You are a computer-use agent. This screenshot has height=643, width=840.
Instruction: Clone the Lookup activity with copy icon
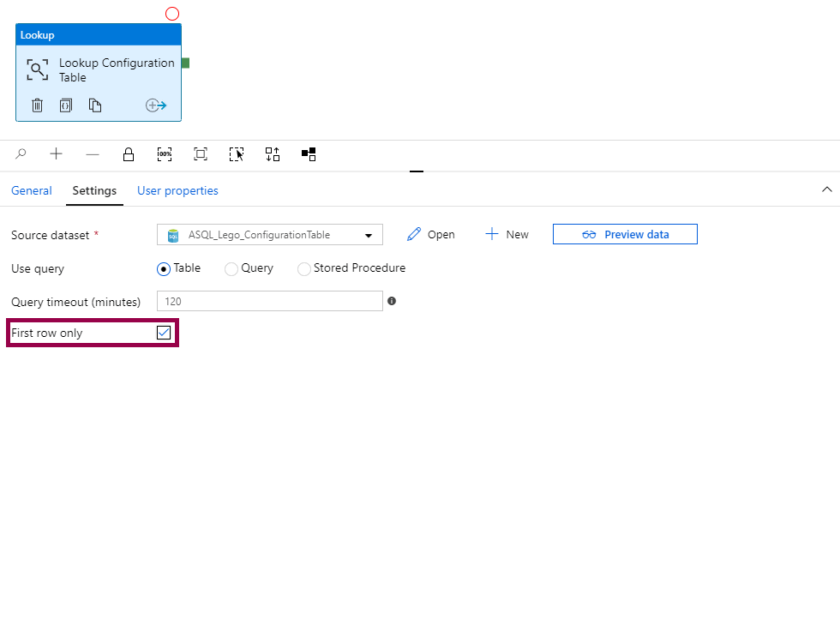click(x=95, y=105)
